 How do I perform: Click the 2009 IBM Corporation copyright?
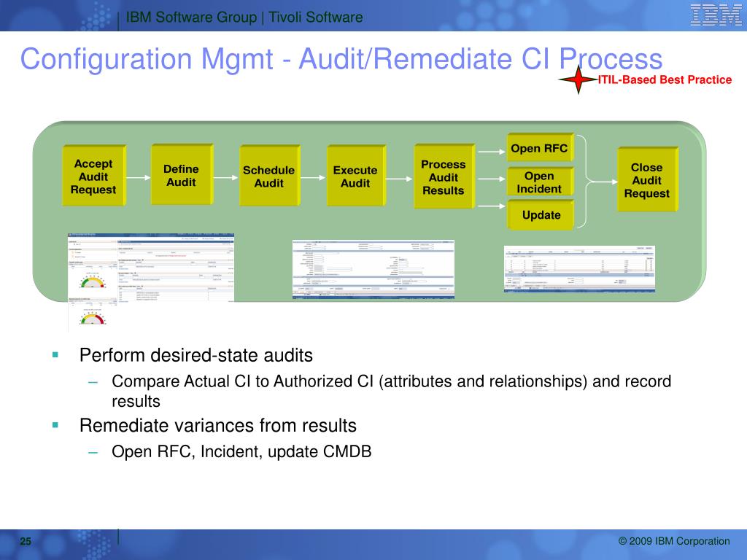coord(673,541)
